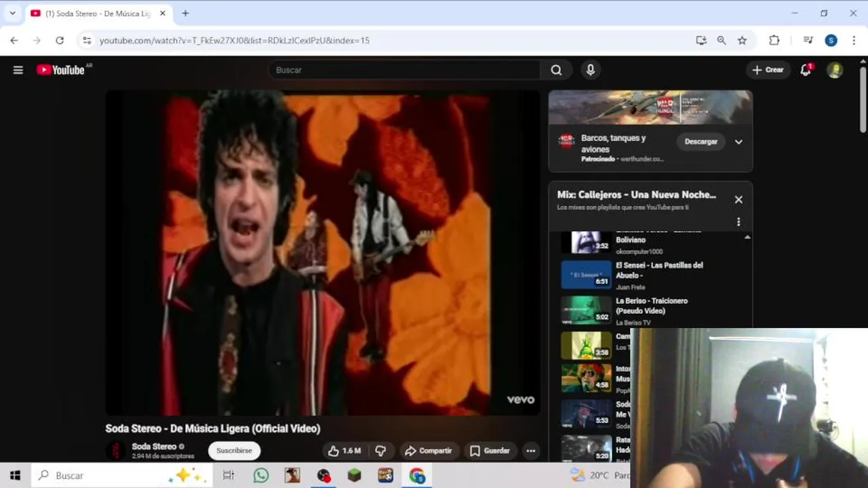This screenshot has height=488, width=868.
Task: Click the address bar URL
Action: tap(235, 41)
